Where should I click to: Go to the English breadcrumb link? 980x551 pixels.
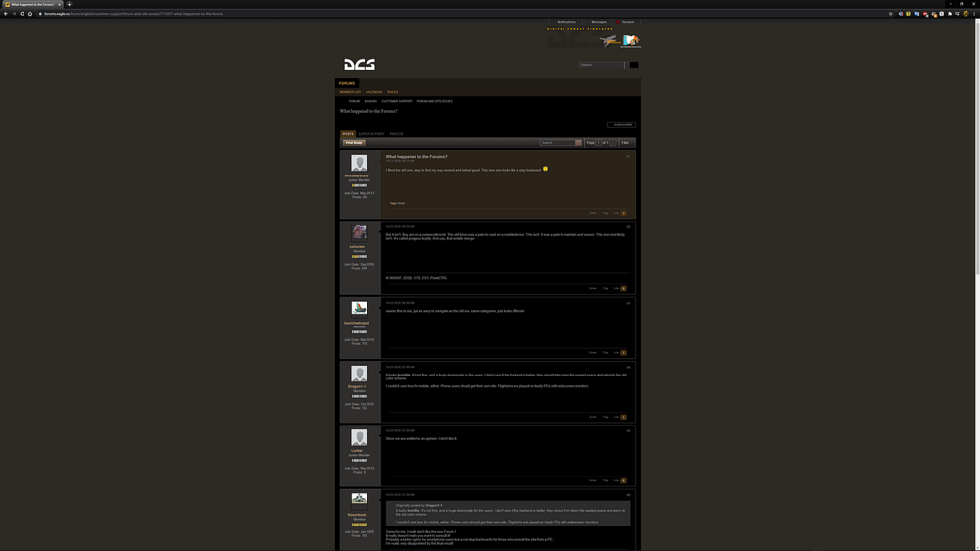(370, 101)
